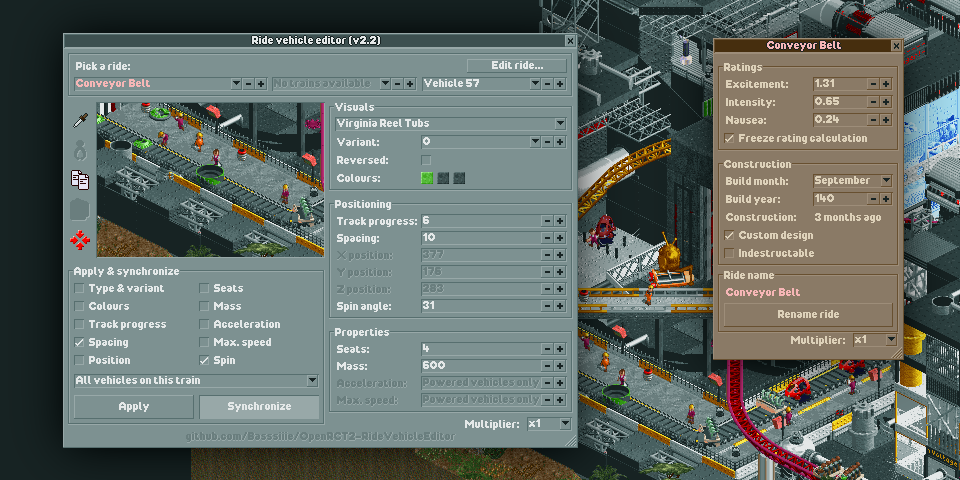Increase Excitement rating in Conveyor Belt window
Screen dimensions: 960x480
886,84
